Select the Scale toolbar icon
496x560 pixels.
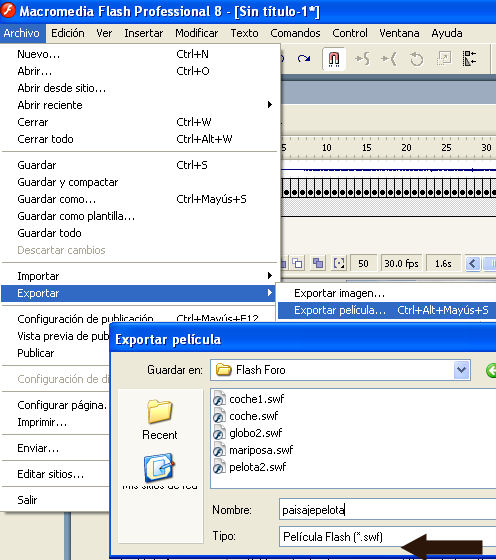444,59
